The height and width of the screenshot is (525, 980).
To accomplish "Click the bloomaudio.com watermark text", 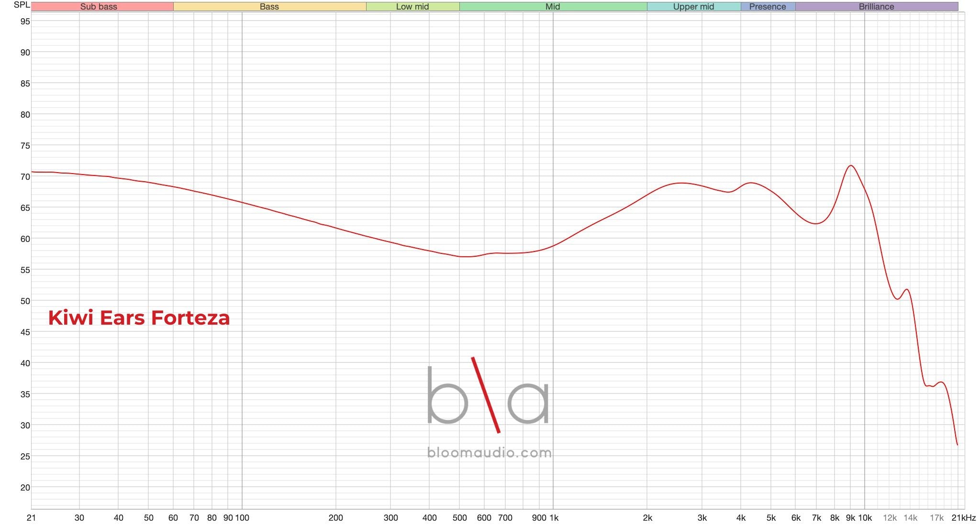I will pos(489,452).
